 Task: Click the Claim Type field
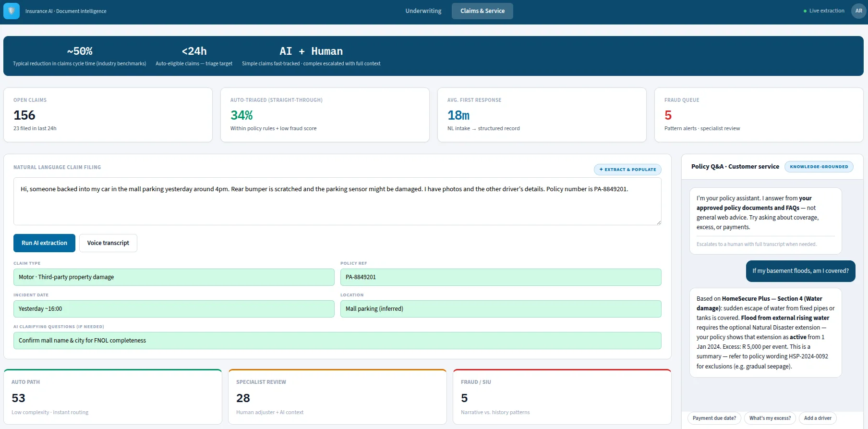tap(174, 277)
